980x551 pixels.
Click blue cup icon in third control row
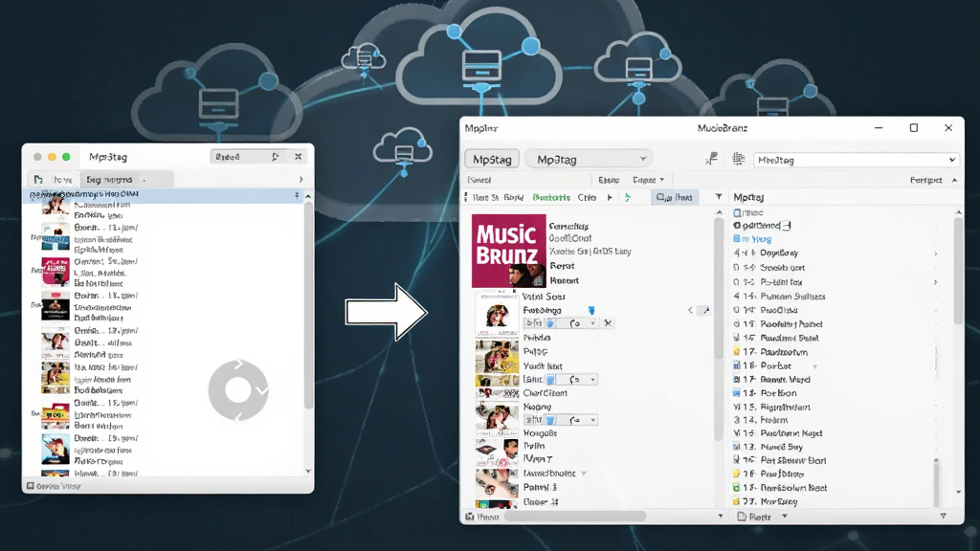(550, 420)
